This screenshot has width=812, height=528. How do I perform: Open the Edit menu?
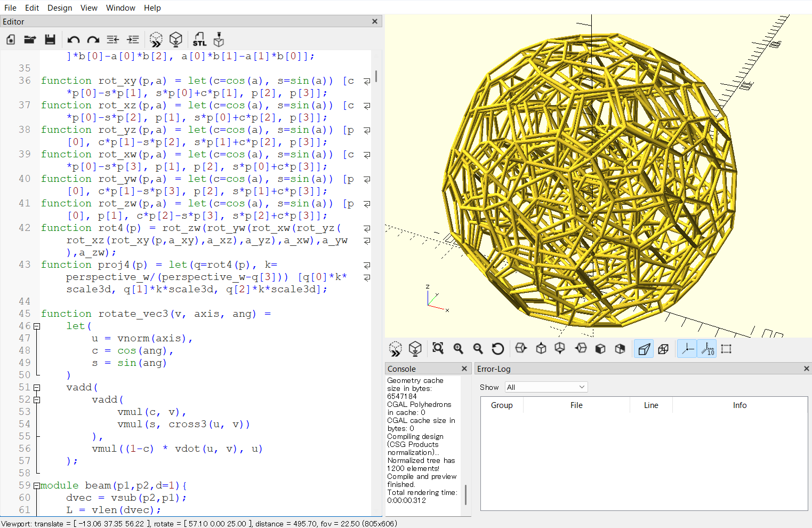point(32,7)
